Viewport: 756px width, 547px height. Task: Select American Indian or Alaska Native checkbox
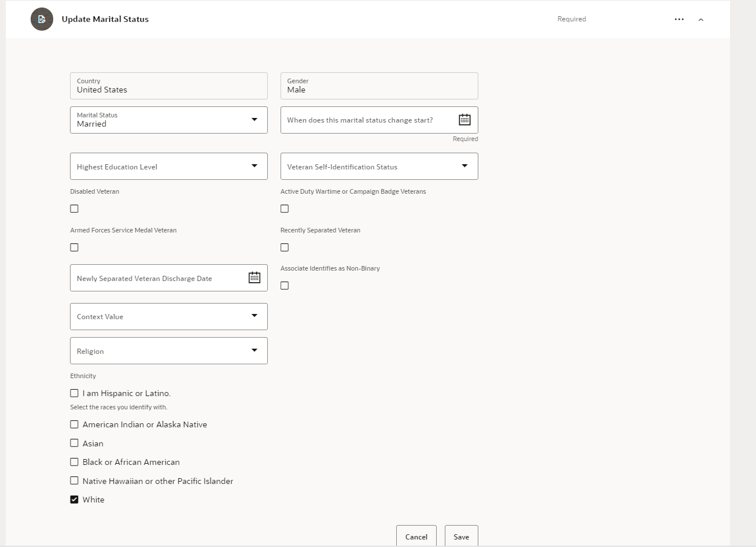coord(74,424)
